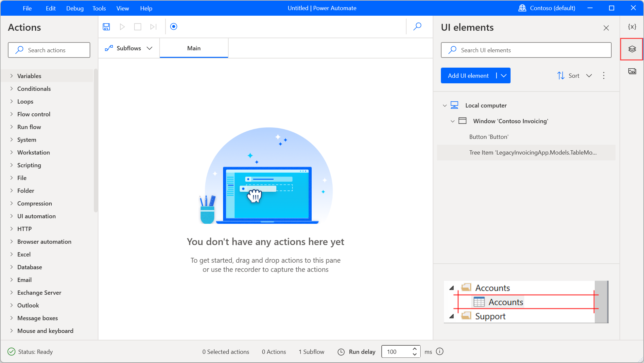Click the search actions magnifier icon
Viewport: 644px width, 363px height.
pyautogui.click(x=19, y=50)
